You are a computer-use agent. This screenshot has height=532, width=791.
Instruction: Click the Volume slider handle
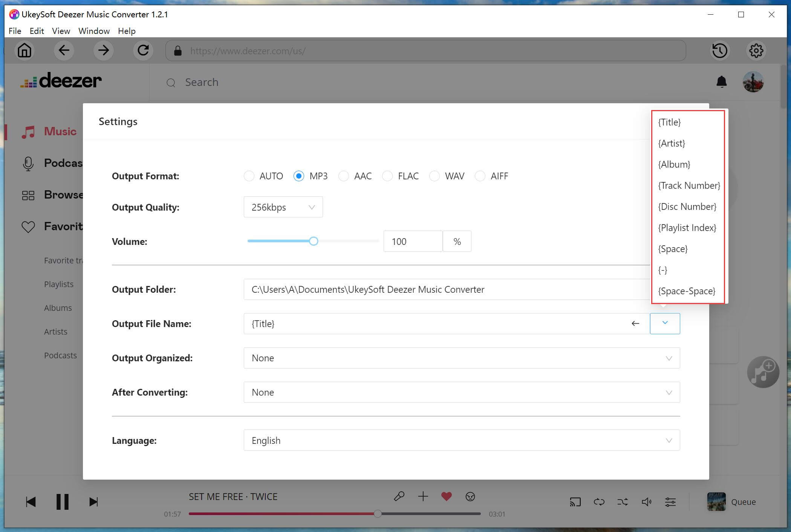314,241
